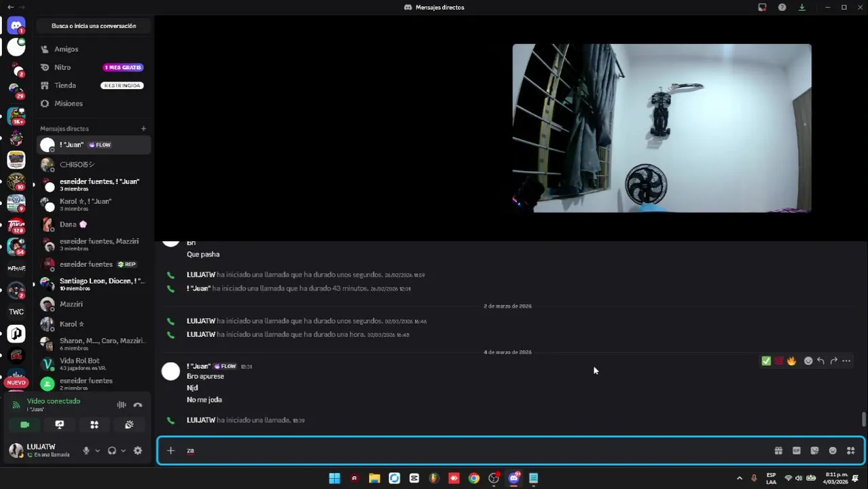Viewport: 868px width, 489px height.
Task: Open the CHIGO direct message
Action: 94,164
